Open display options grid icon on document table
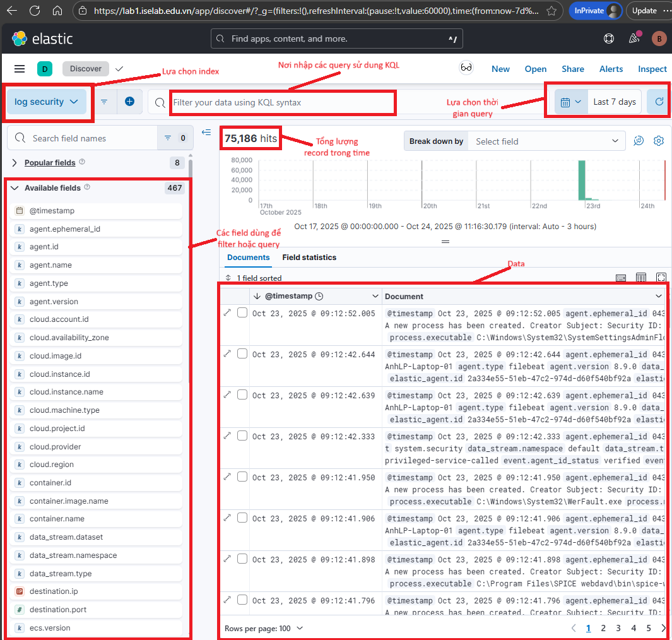 click(x=641, y=277)
